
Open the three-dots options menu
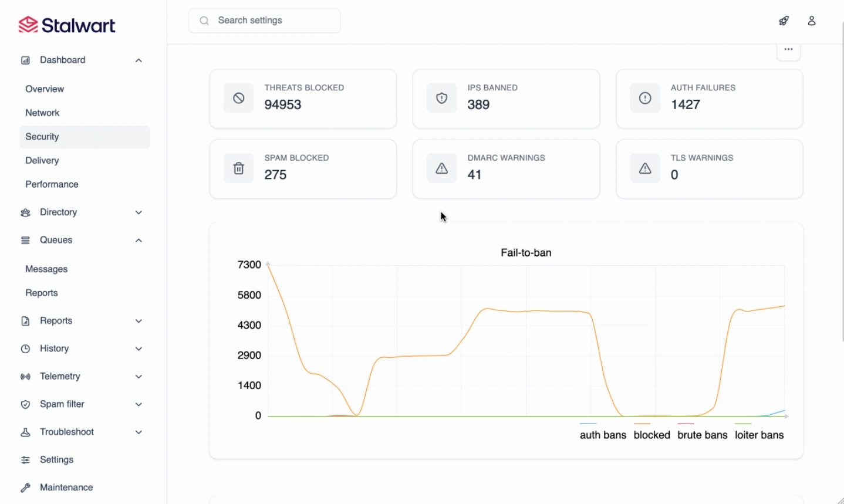click(x=788, y=49)
